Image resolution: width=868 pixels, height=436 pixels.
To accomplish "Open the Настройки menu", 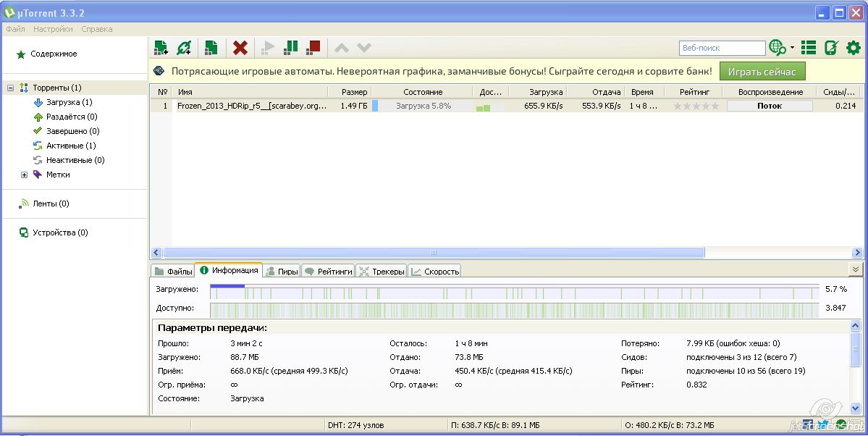I will click(53, 29).
